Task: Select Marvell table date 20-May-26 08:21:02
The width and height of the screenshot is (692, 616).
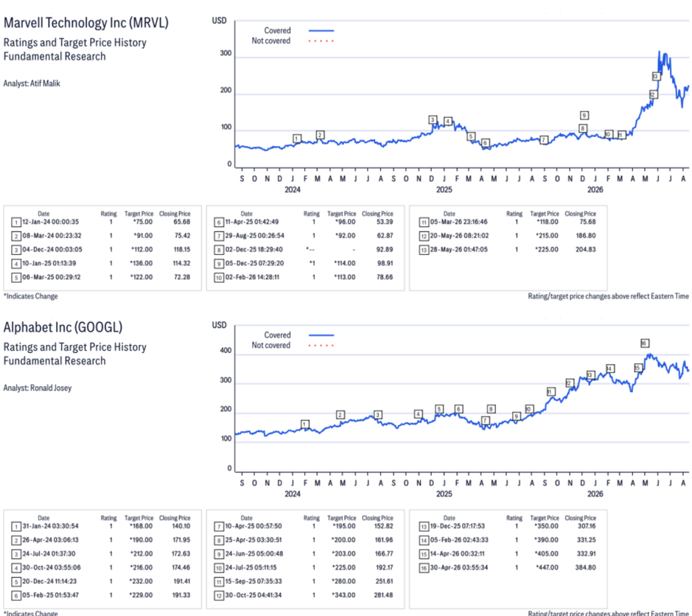Action: (x=459, y=236)
